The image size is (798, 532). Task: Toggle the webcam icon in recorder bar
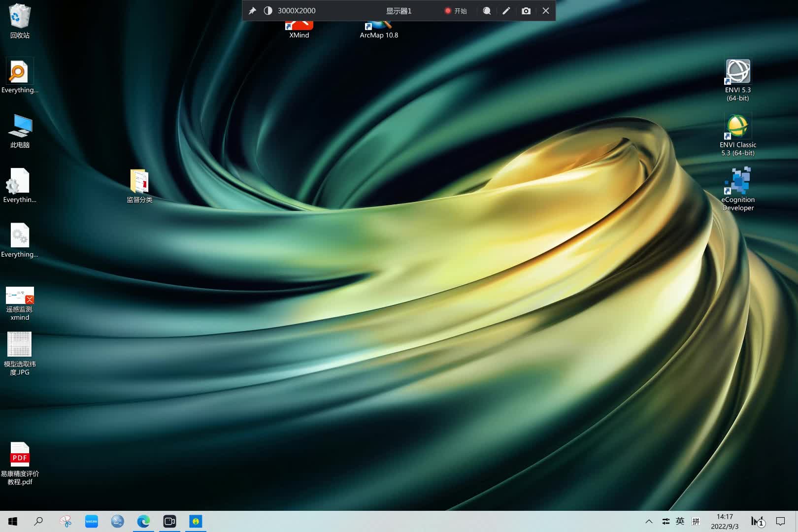pos(487,11)
